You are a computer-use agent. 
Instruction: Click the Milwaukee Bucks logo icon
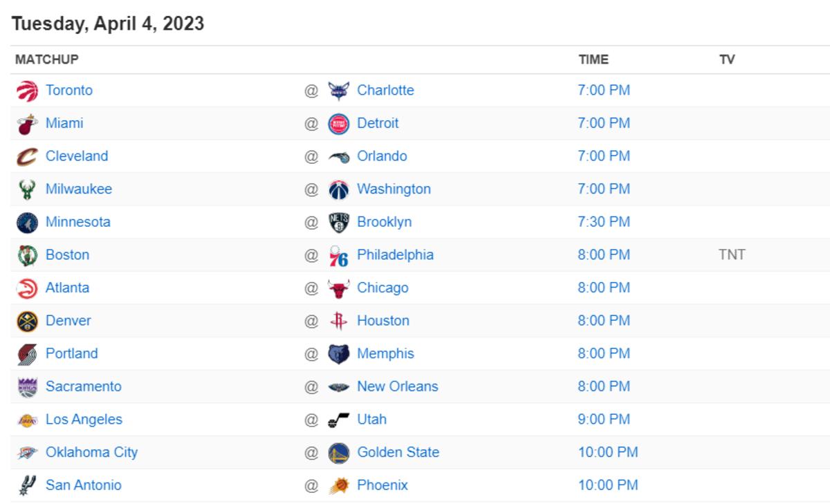(28, 189)
